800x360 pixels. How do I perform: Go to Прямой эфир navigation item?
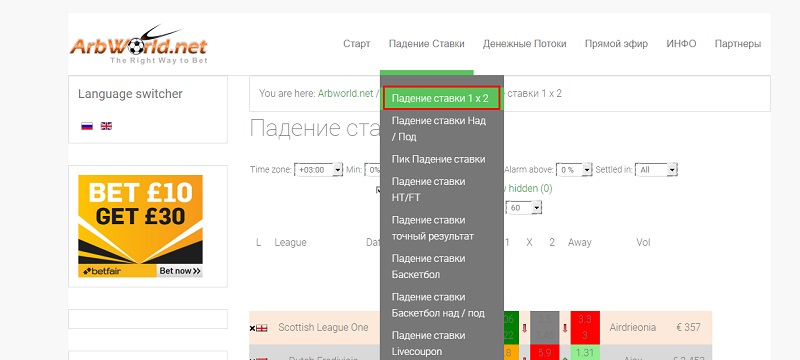616,44
